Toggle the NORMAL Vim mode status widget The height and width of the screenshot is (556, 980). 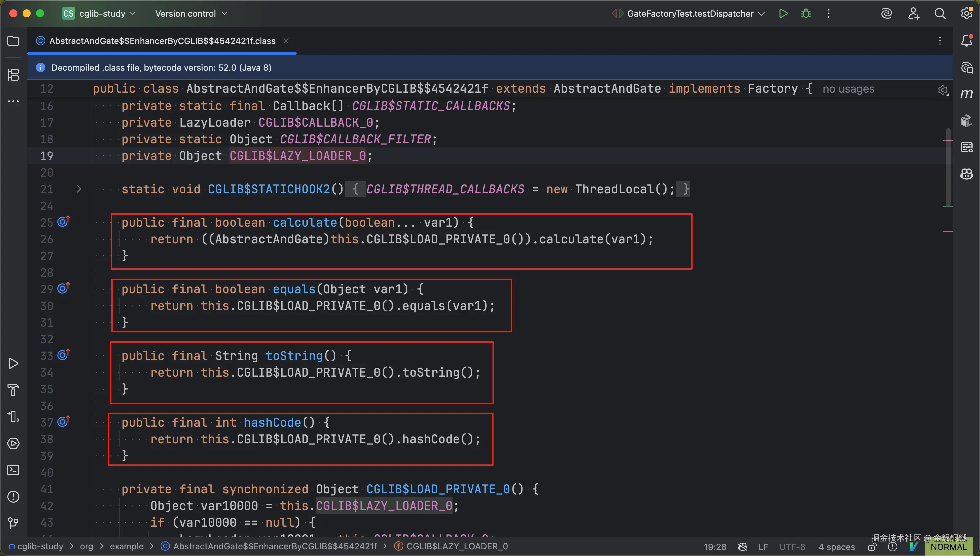pos(948,547)
